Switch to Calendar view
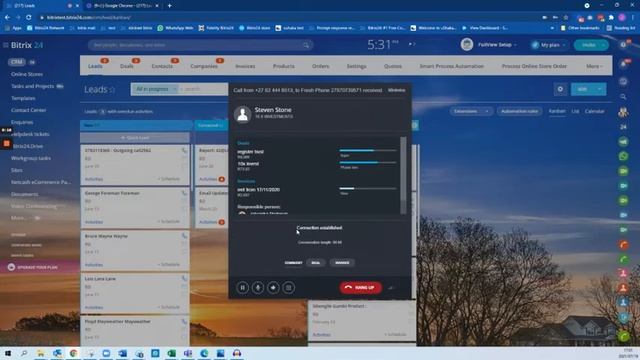The image size is (640, 360). pyautogui.click(x=594, y=111)
